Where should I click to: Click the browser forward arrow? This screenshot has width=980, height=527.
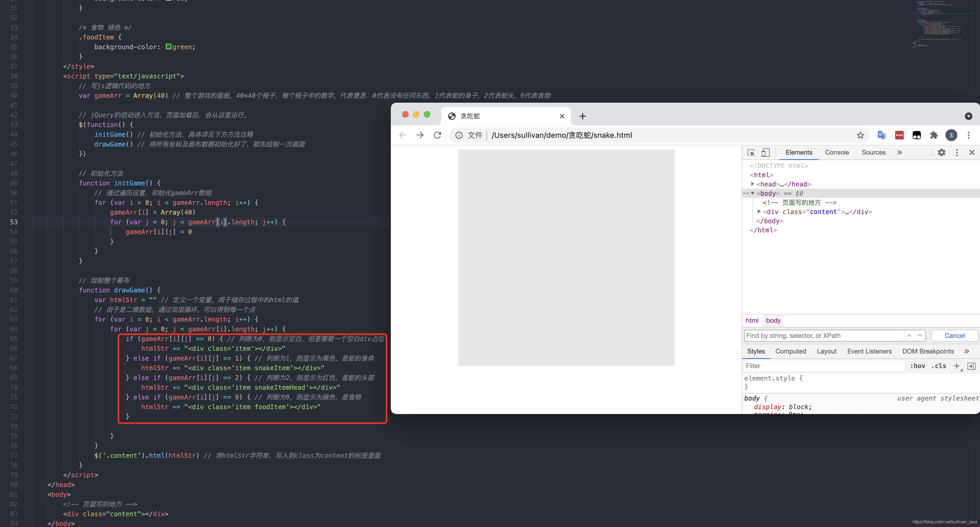tap(420, 135)
